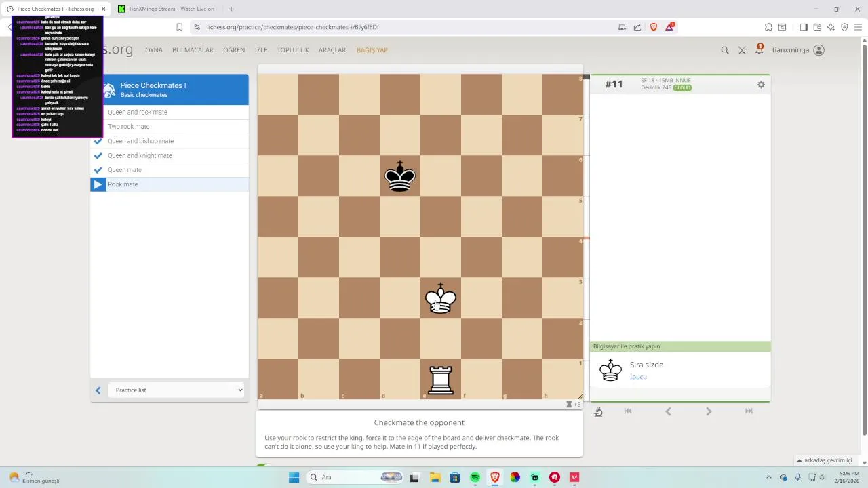Screen dimensions: 868x488
Task: Open Leo AI sparkle icon
Action: pyautogui.click(x=831, y=27)
